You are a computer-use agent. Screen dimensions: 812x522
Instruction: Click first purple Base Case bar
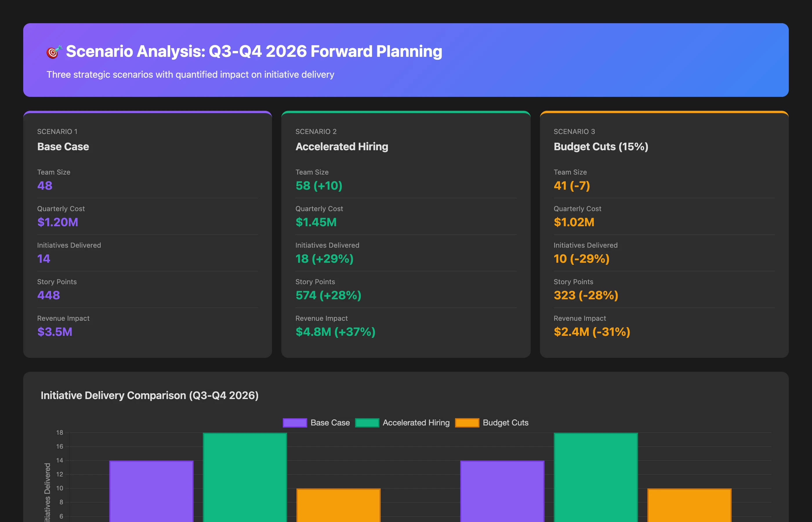(x=151, y=492)
